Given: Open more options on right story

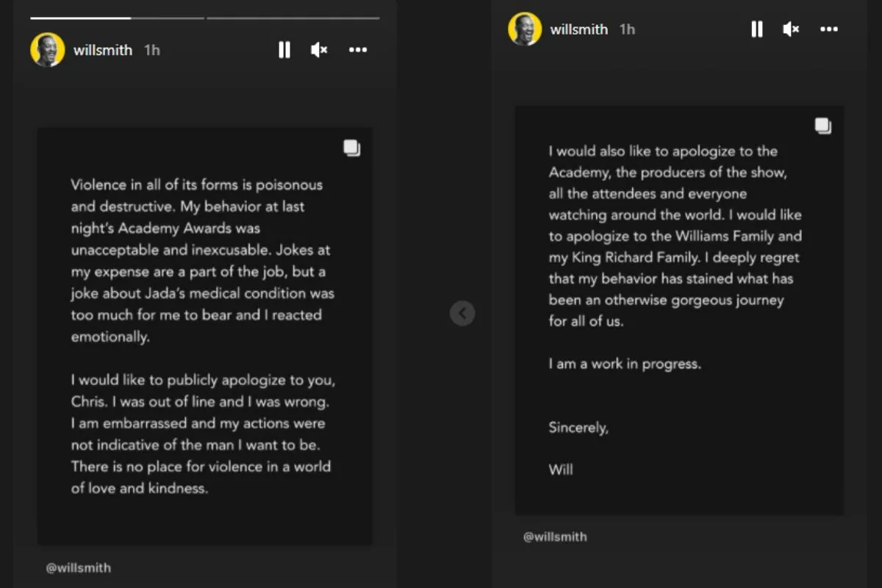Looking at the screenshot, I should (x=829, y=29).
